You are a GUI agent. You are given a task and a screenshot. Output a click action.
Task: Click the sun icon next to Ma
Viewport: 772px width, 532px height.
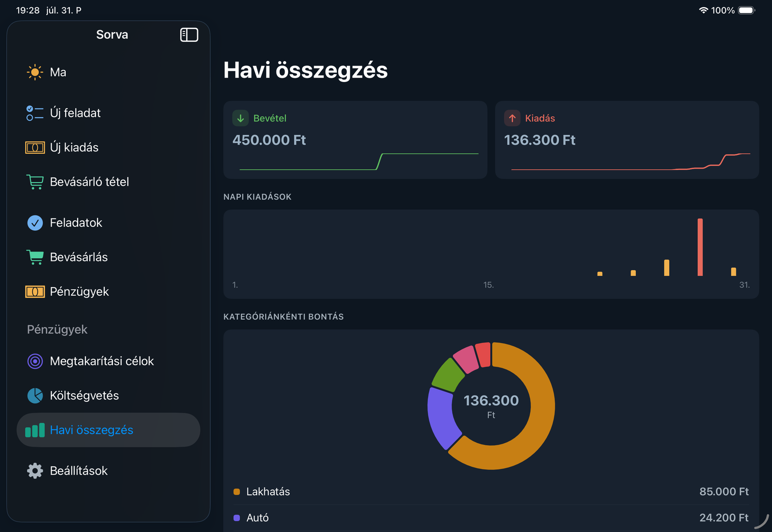(x=35, y=72)
